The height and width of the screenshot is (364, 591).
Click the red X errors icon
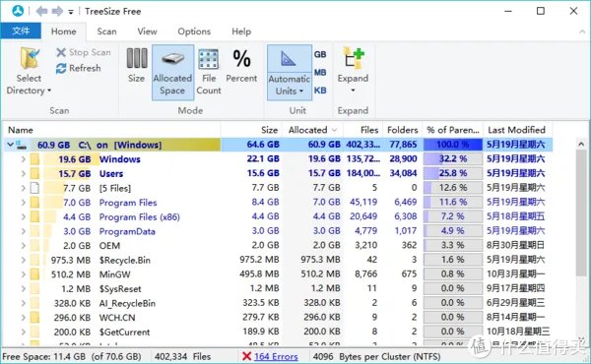pos(246,356)
